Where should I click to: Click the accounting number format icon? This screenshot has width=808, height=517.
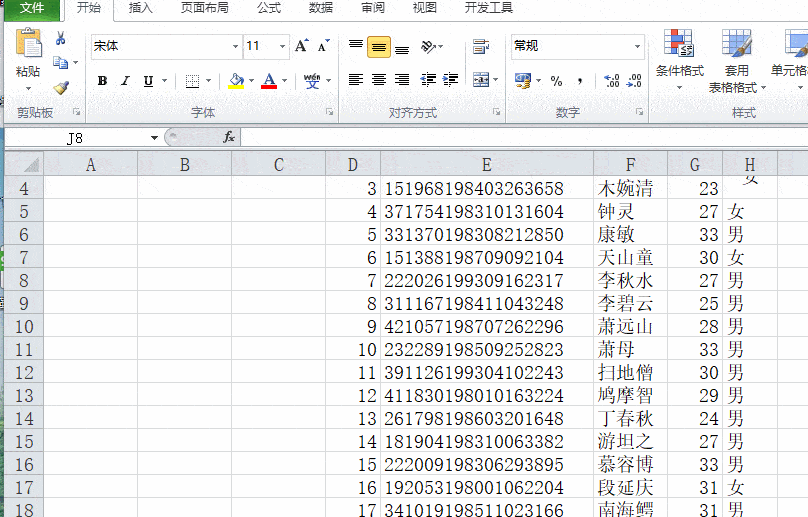pos(523,80)
